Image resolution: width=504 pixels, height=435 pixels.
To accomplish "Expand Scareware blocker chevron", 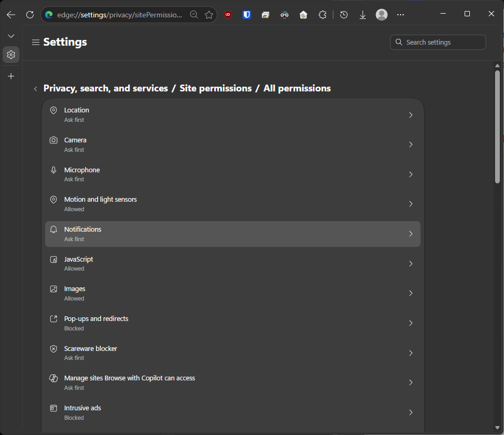I will [x=411, y=353].
